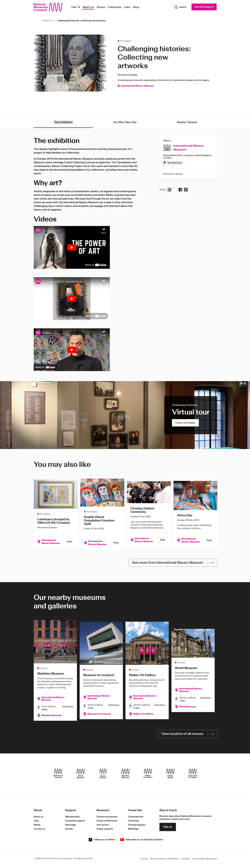This screenshot has height=868, width=250.
Task: Click the Join & Support button
Action: pyautogui.click(x=204, y=7)
